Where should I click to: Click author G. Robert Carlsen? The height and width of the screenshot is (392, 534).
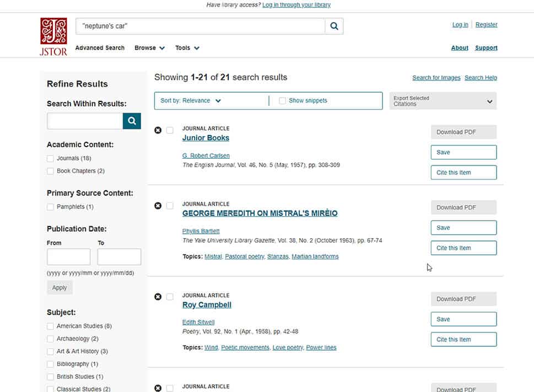click(x=206, y=155)
